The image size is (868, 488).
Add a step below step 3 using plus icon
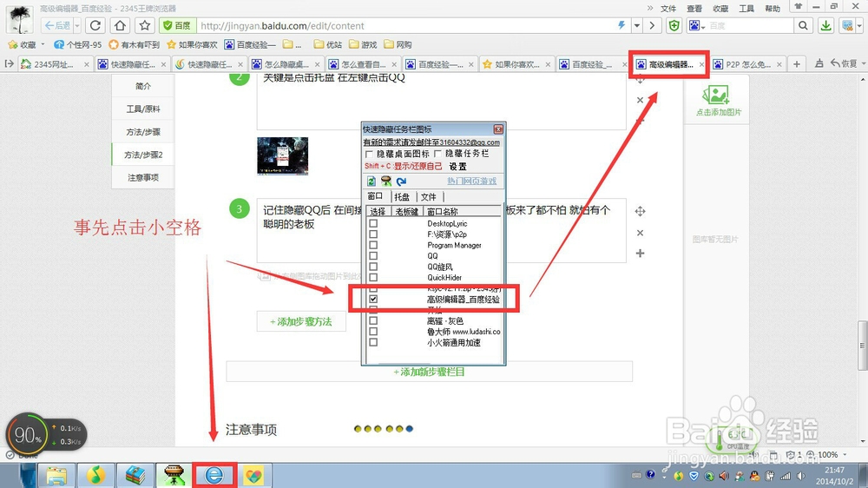click(640, 254)
